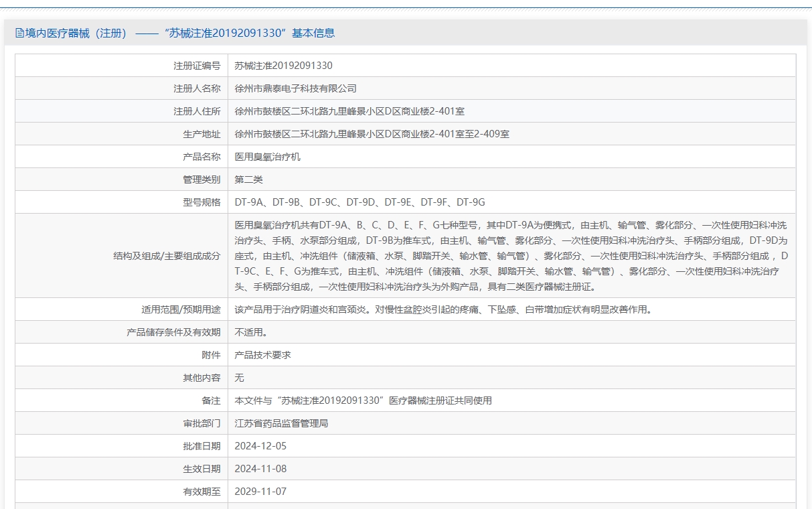Select effective date 2024-11-08

click(x=260, y=469)
